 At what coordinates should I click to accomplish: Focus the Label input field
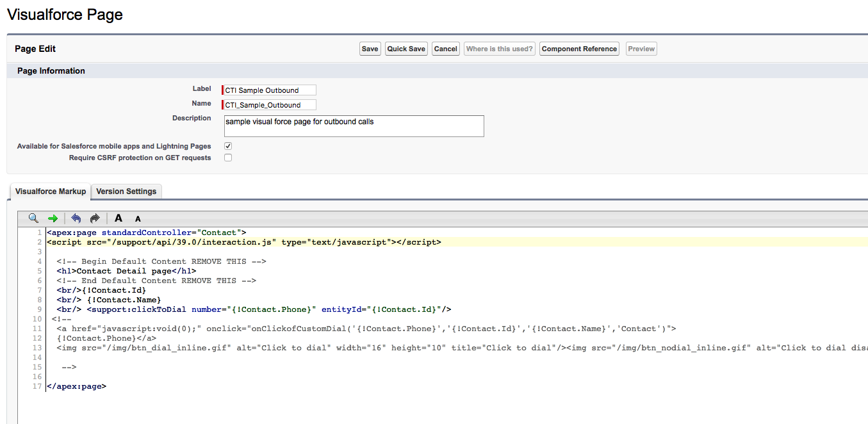[269, 90]
